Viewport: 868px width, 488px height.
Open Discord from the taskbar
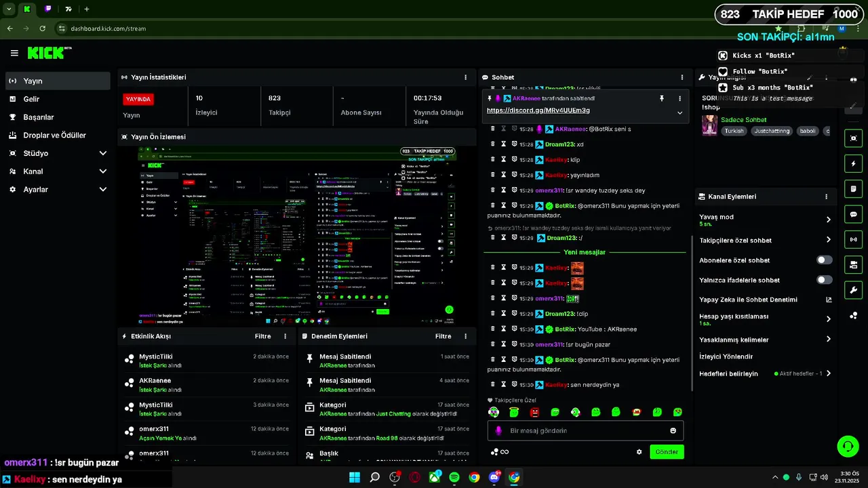(x=494, y=477)
